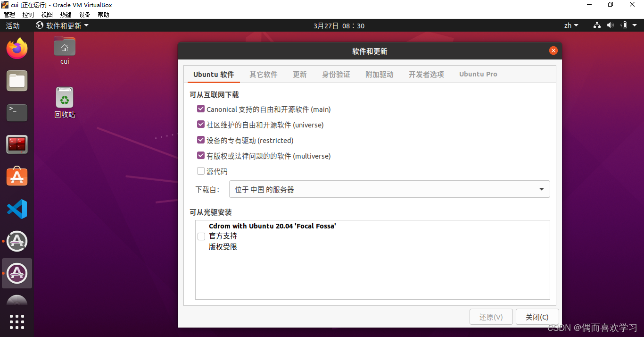
Task: Open the 3月27日 clock calendar
Action: (x=339, y=25)
